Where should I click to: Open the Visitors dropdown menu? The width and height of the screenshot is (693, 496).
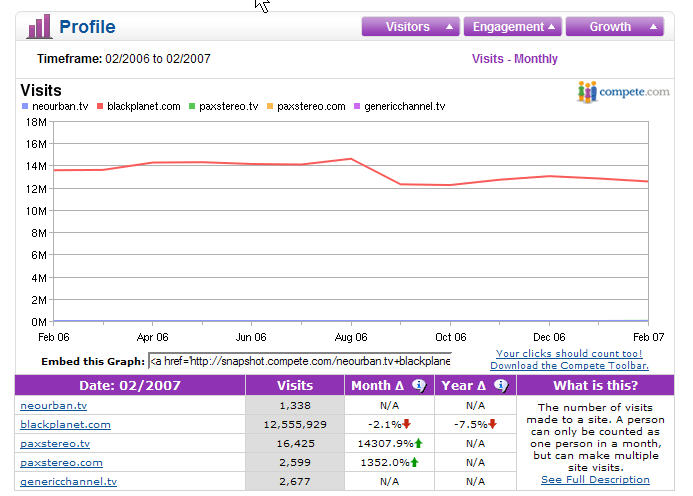pyautogui.click(x=411, y=27)
